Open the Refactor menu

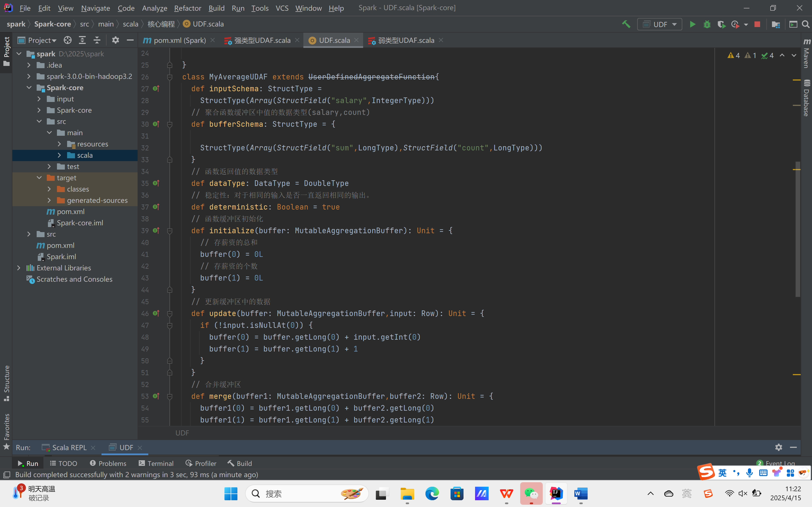point(187,8)
